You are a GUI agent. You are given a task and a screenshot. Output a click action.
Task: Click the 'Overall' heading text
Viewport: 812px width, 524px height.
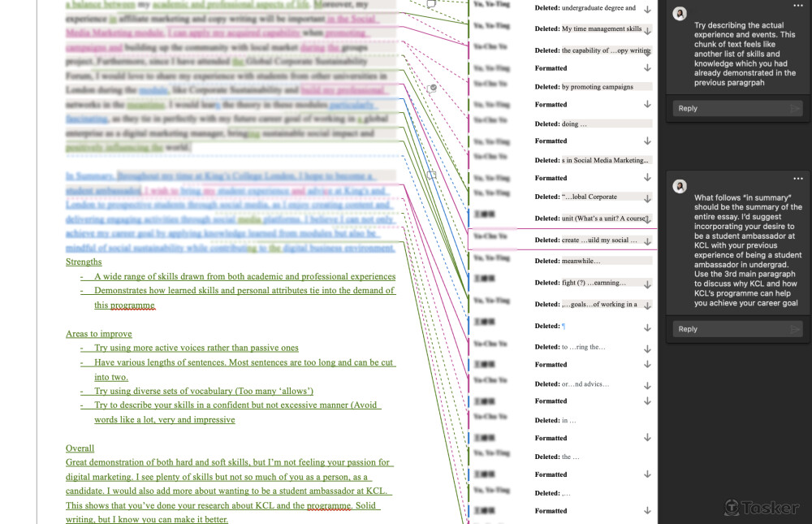pyautogui.click(x=80, y=448)
